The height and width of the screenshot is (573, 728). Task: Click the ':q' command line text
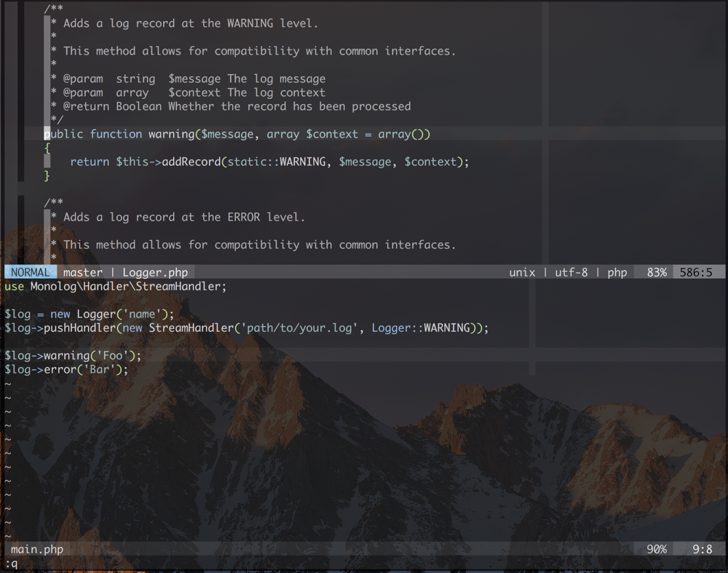[x=11, y=564]
